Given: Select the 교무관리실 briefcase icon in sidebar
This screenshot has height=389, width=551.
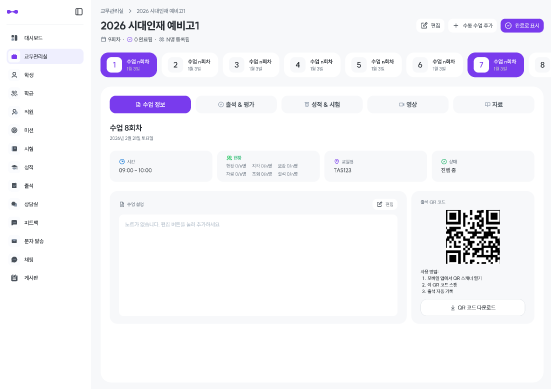Looking at the screenshot, I should pos(14,57).
